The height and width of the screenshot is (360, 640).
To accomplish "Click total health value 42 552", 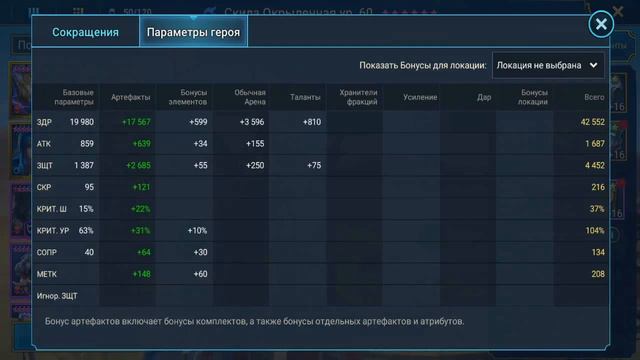I will 592,122.
